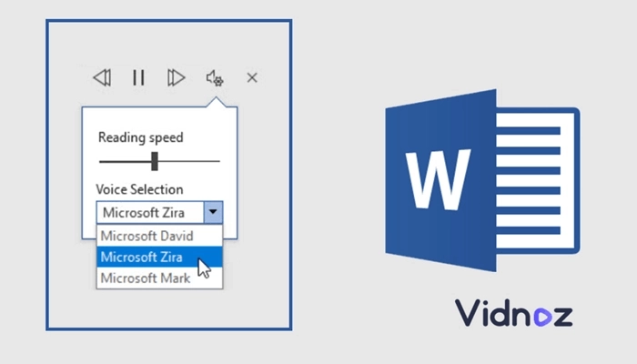Screen dimensions: 637x364
Task: Move the Reading speed slider handle
Action: coord(155,161)
